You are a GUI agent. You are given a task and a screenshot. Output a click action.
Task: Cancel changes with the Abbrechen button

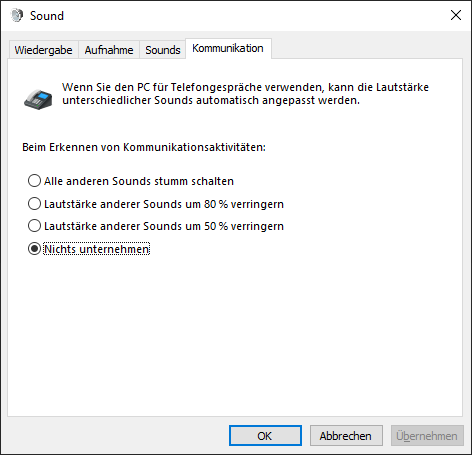point(346,436)
